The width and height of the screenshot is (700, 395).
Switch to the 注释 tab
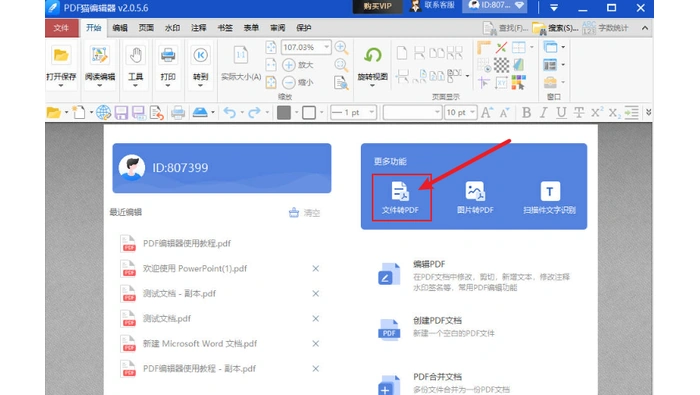click(x=199, y=28)
